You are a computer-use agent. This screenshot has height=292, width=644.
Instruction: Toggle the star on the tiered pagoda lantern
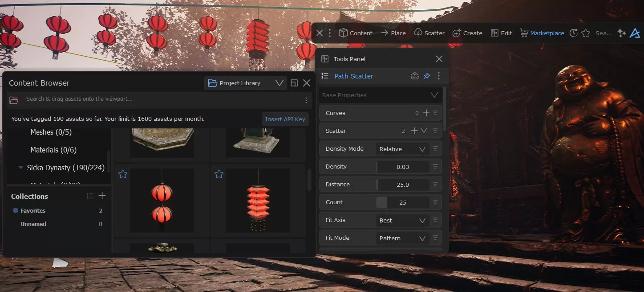pos(219,174)
